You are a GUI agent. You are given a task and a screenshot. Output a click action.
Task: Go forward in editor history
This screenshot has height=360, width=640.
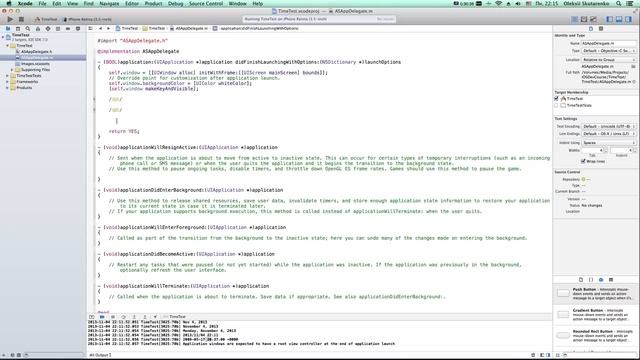[108, 29]
